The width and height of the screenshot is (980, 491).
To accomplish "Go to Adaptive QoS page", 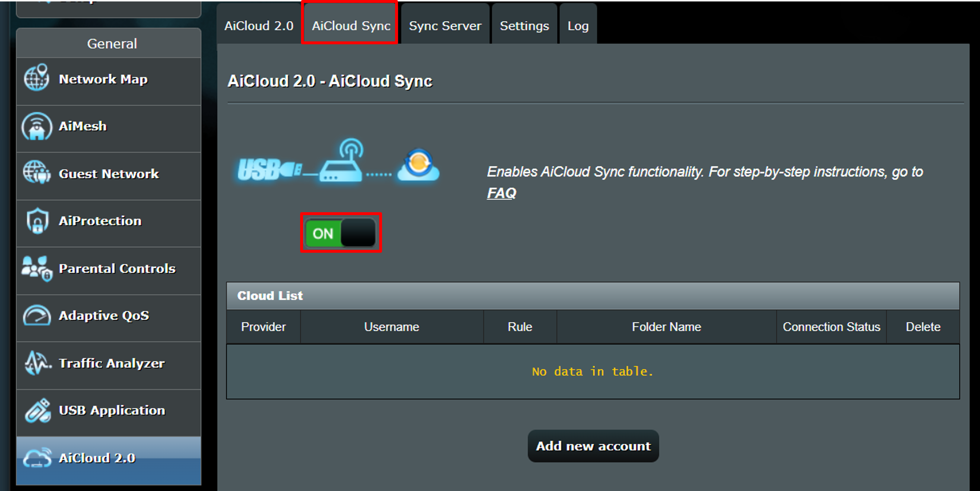I will coord(109,318).
